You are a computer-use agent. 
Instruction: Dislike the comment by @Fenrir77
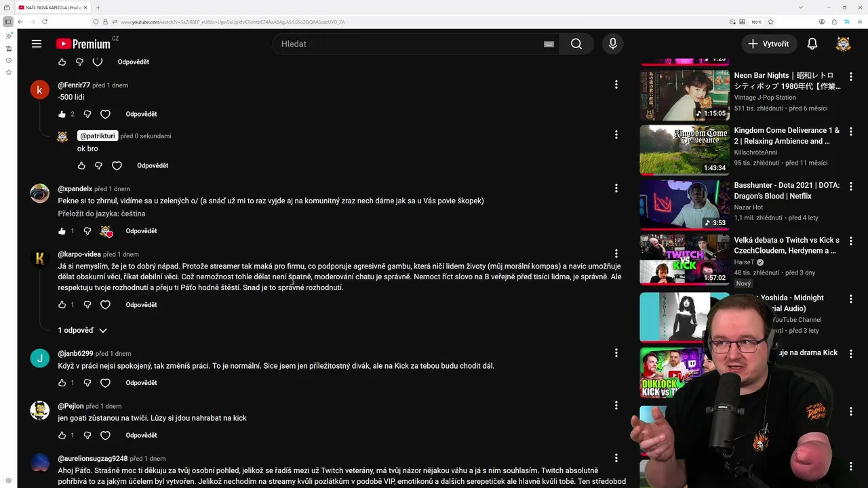click(x=87, y=114)
